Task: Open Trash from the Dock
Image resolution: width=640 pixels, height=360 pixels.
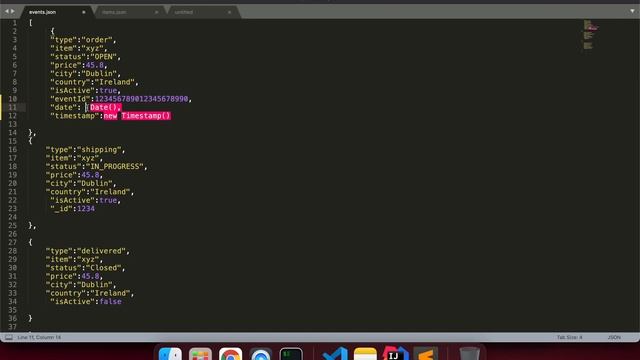Action: pos(469,353)
